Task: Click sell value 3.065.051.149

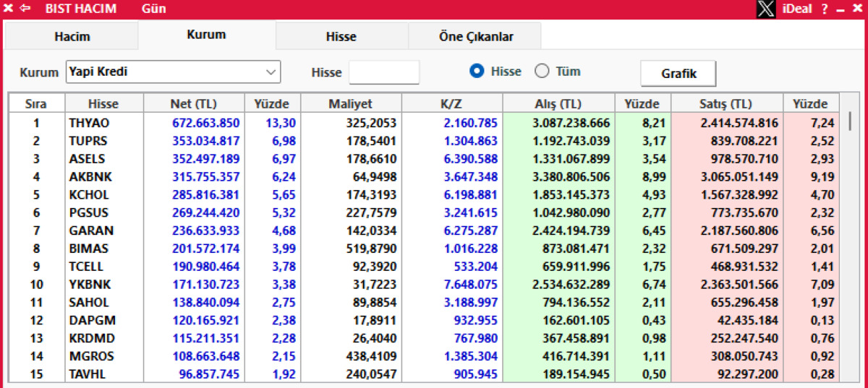Action: coord(739,176)
